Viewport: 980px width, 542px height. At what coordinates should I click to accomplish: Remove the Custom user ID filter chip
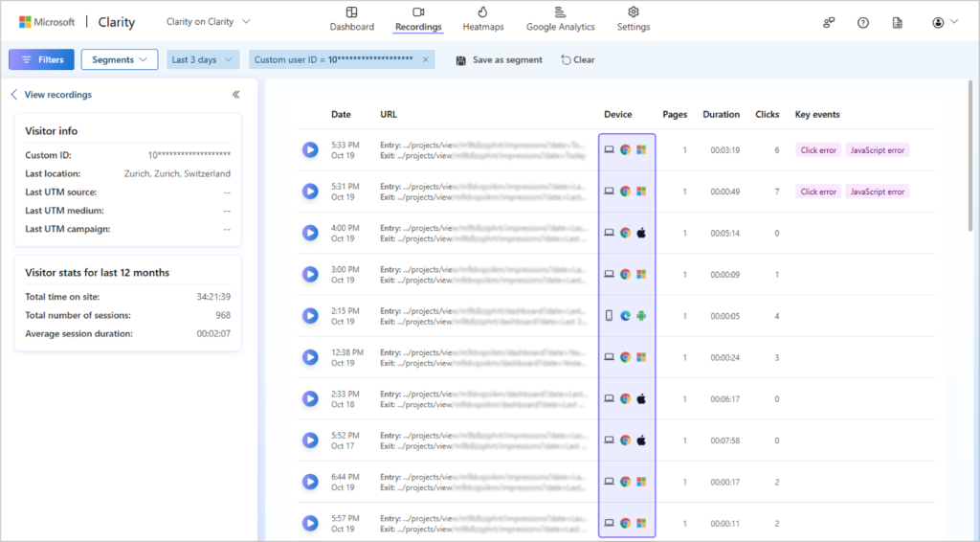(x=426, y=59)
